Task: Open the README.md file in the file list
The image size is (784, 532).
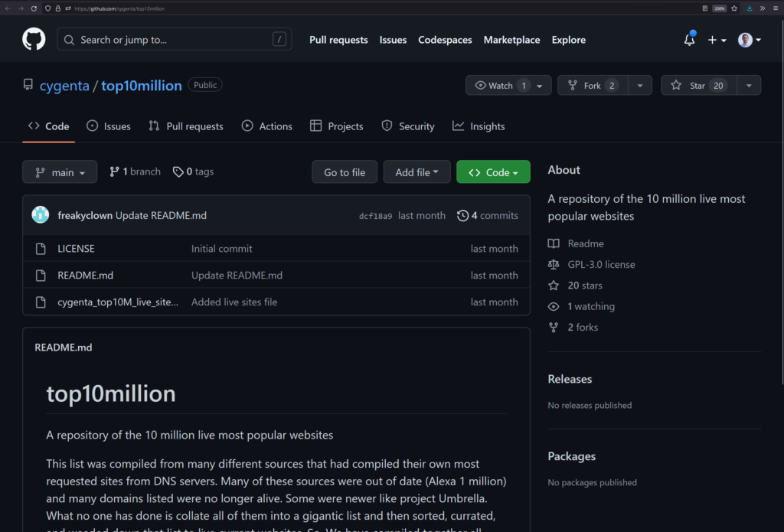Action: click(86, 276)
